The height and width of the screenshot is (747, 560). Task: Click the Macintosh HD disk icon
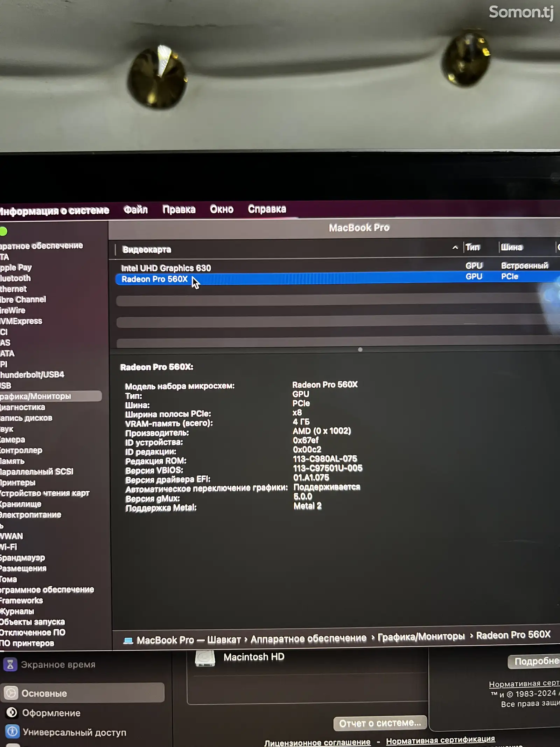coord(205,658)
